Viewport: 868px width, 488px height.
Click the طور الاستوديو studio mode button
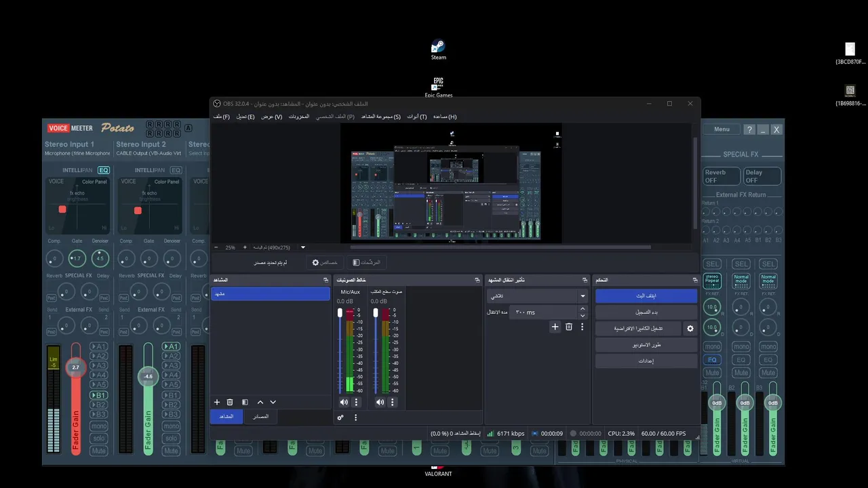pyautogui.click(x=646, y=345)
